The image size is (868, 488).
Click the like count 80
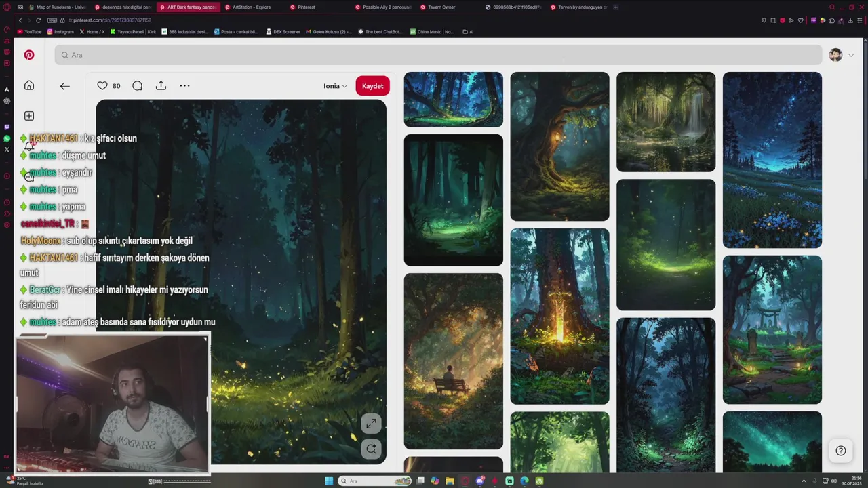pyautogui.click(x=117, y=86)
